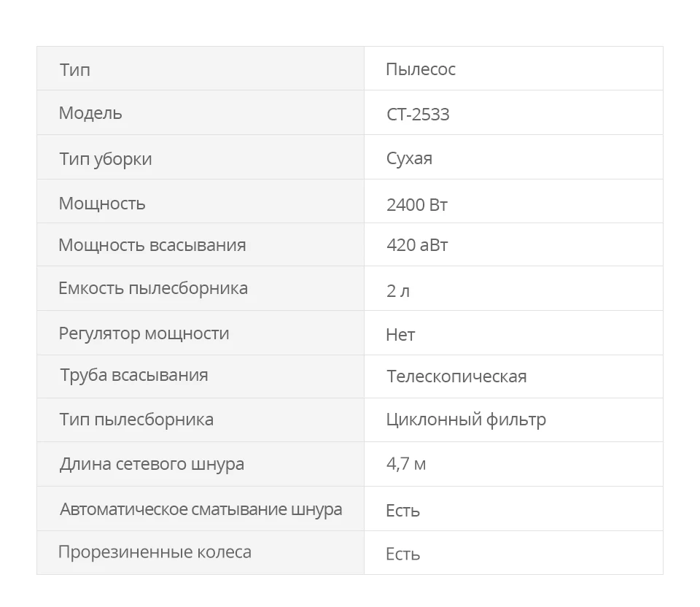This screenshot has width=700, height=607.
Task: Select the Пылесос value text
Action: [x=421, y=69]
